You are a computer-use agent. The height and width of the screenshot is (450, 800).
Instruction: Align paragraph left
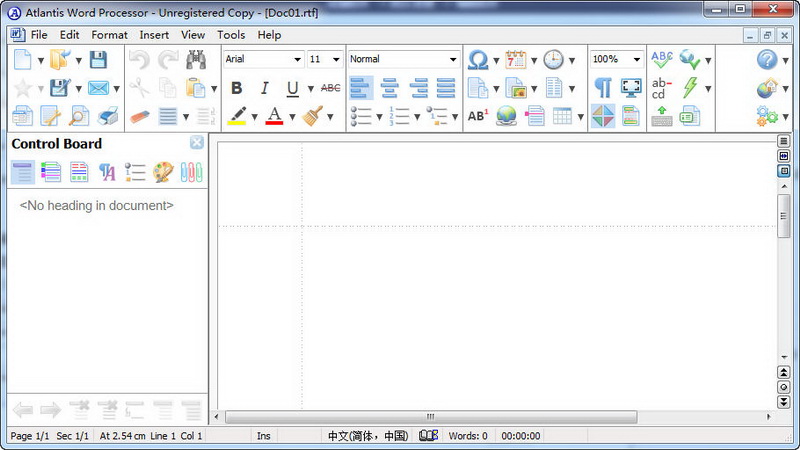click(361, 88)
